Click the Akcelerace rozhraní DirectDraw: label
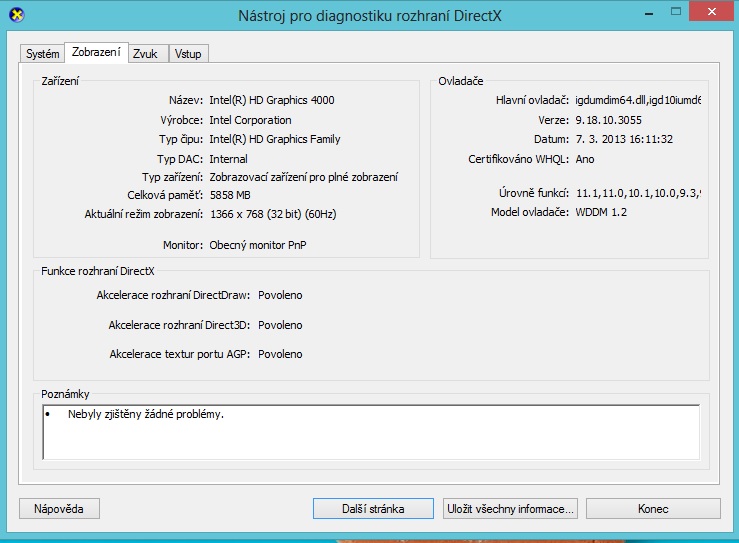 [173, 295]
